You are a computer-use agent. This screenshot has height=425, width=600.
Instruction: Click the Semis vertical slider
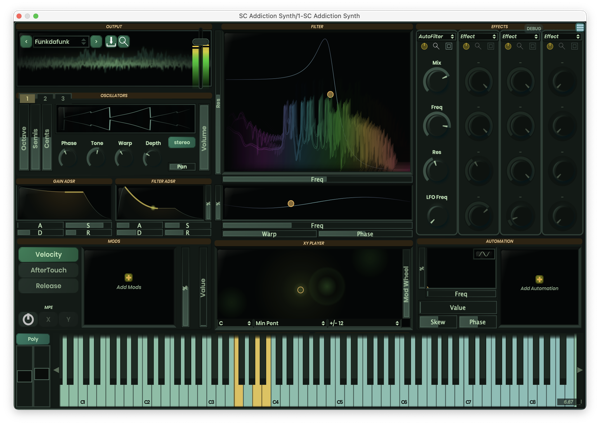tap(35, 137)
